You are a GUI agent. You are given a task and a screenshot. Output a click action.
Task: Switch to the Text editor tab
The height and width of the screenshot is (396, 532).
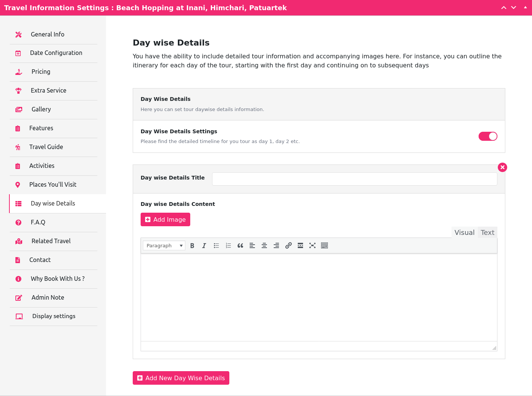click(487, 232)
